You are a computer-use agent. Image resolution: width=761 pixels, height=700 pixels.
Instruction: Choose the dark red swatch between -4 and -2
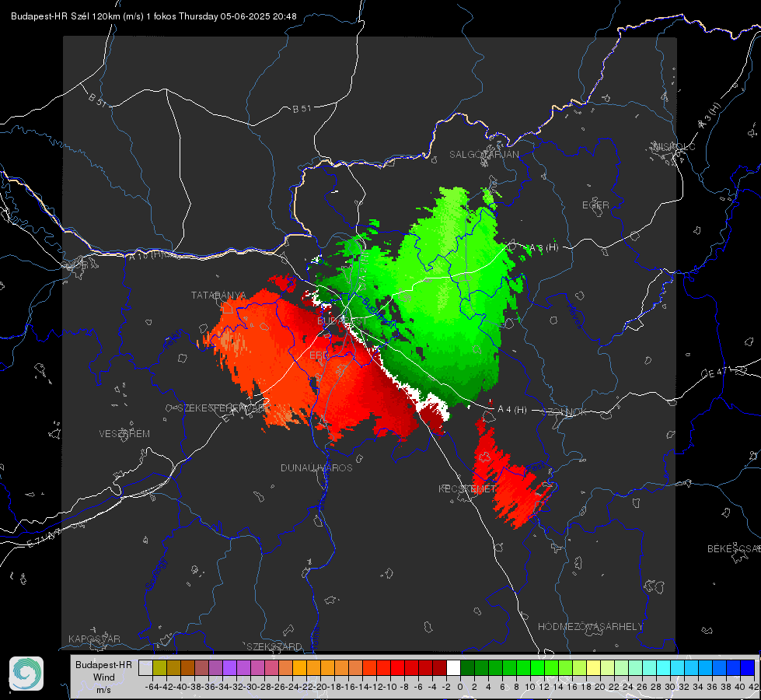point(439,667)
